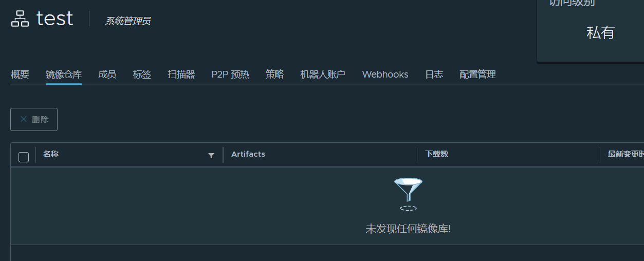Click the filter icon in 名称 column
644x261 pixels.
(x=211, y=156)
